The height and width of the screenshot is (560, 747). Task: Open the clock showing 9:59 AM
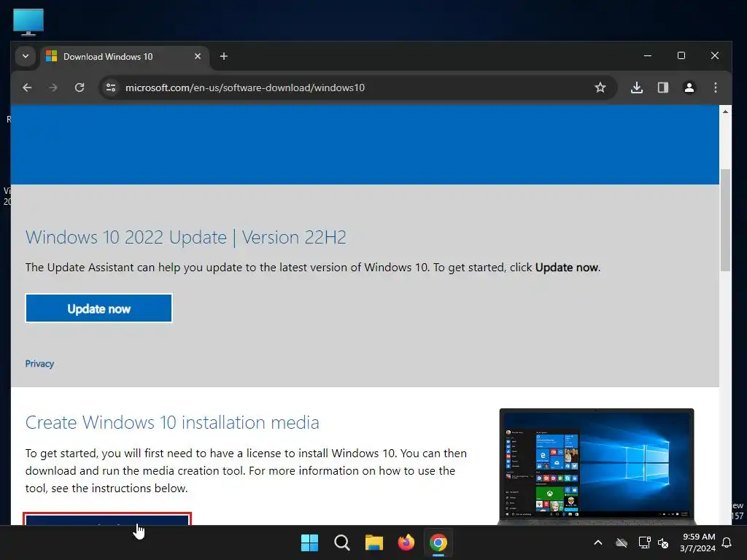698,542
